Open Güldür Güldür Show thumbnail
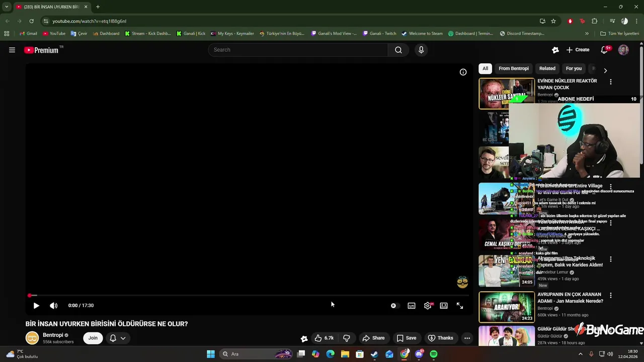 click(x=507, y=336)
